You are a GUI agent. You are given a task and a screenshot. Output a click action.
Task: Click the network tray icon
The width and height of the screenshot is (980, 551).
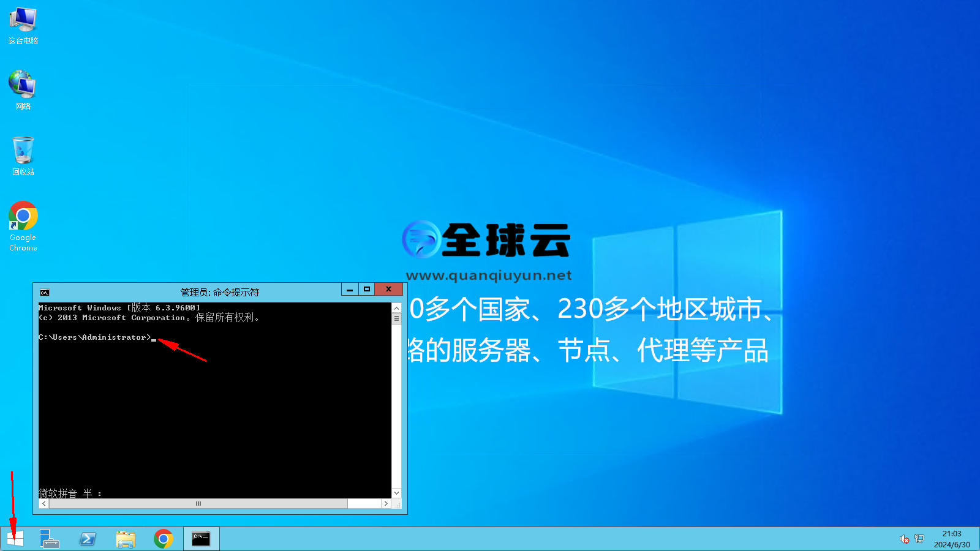[x=919, y=539]
